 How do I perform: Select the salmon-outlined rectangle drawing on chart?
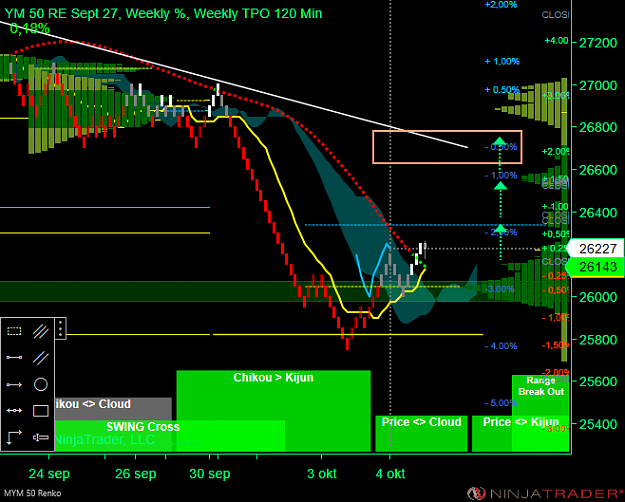(x=447, y=147)
